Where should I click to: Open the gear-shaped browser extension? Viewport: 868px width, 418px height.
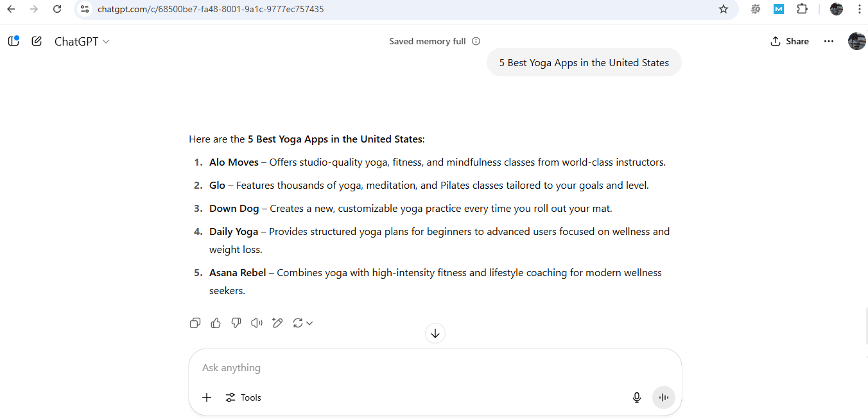click(756, 9)
